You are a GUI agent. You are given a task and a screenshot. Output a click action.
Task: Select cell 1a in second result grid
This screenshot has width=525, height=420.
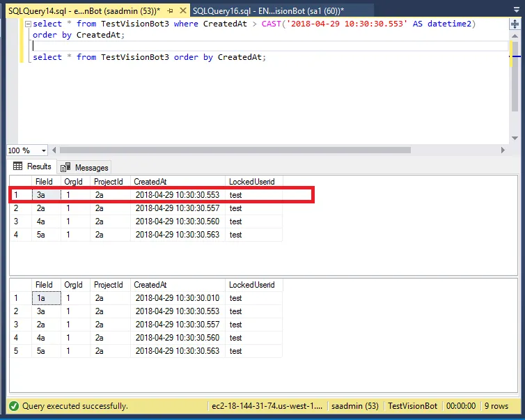click(x=46, y=298)
